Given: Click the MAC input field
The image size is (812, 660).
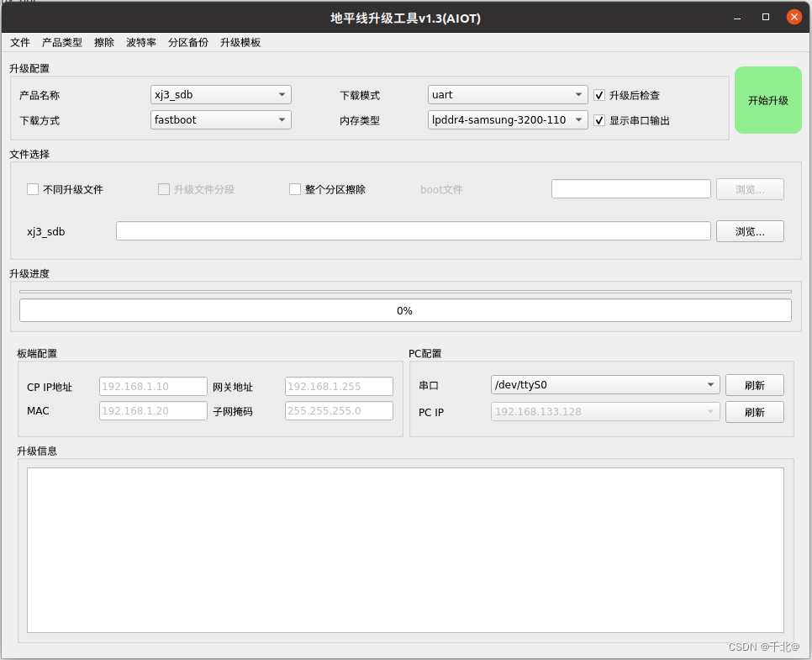Looking at the screenshot, I should (x=153, y=411).
